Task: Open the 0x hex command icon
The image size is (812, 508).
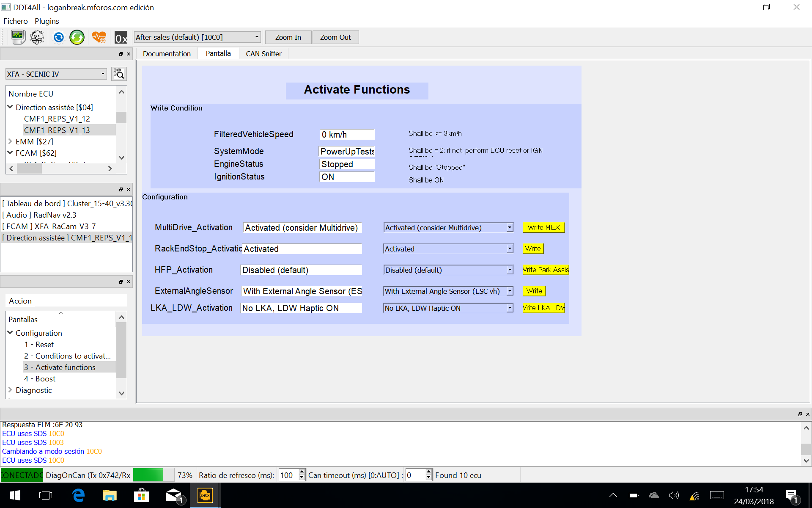Action: 121,38
